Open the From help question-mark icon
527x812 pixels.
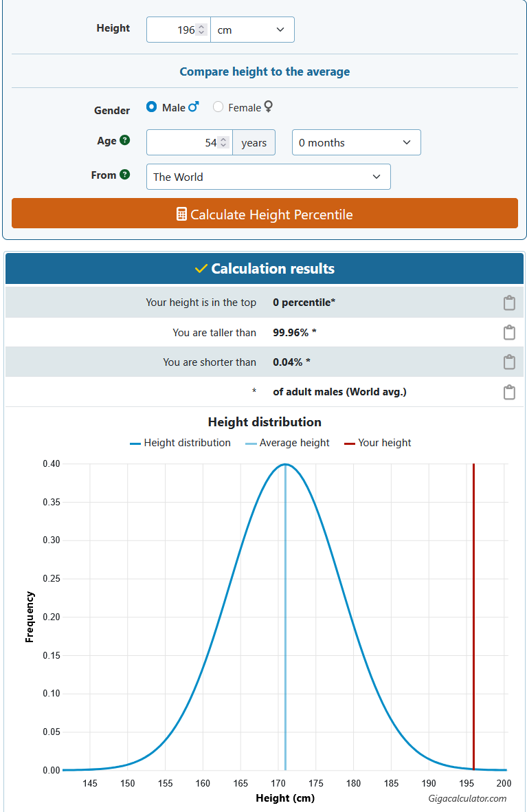click(125, 175)
